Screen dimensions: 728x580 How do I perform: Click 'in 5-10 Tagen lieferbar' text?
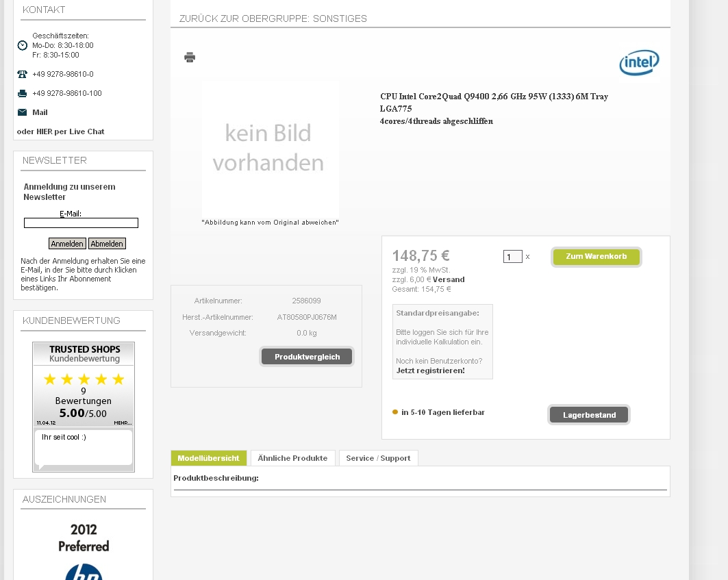443,412
